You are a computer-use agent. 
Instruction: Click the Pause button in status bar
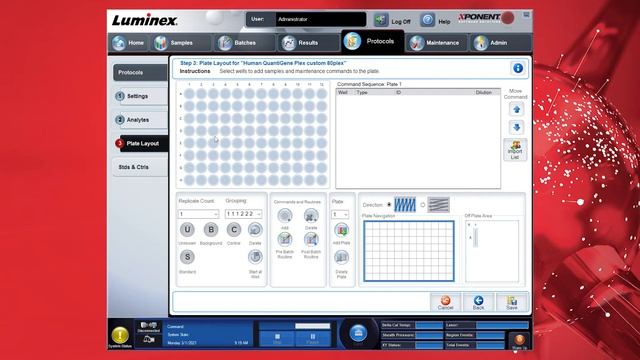pos(313,338)
